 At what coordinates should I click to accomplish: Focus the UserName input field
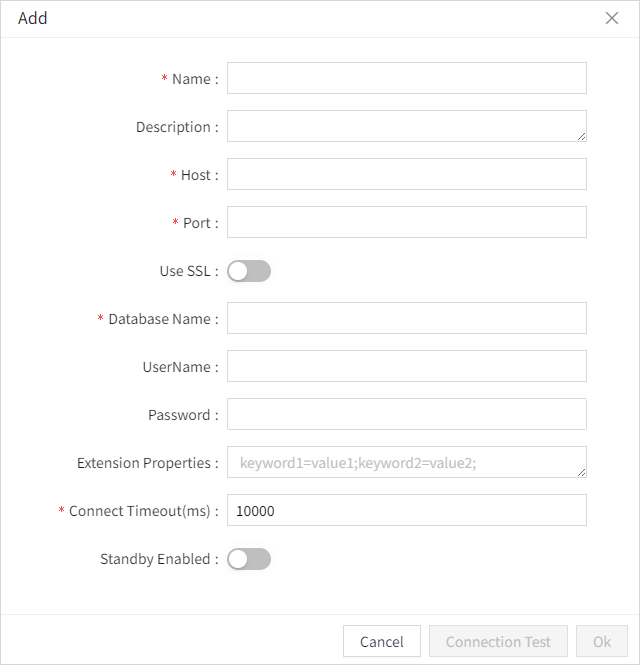[406, 367]
